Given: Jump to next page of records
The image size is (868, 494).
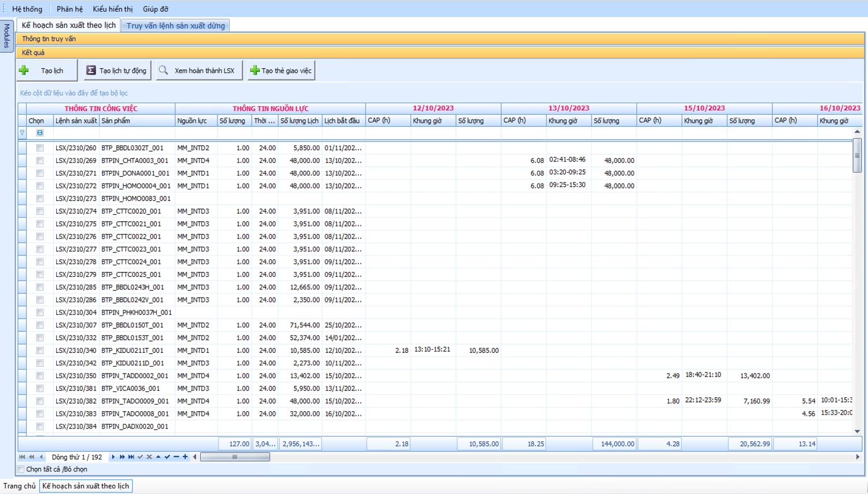Looking at the screenshot, I should tap(122, 457).
